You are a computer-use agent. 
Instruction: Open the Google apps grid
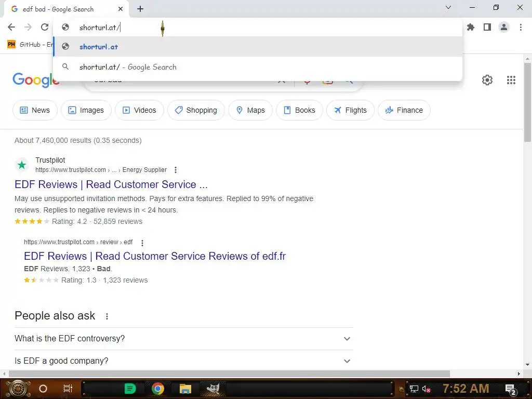[511, 80]
